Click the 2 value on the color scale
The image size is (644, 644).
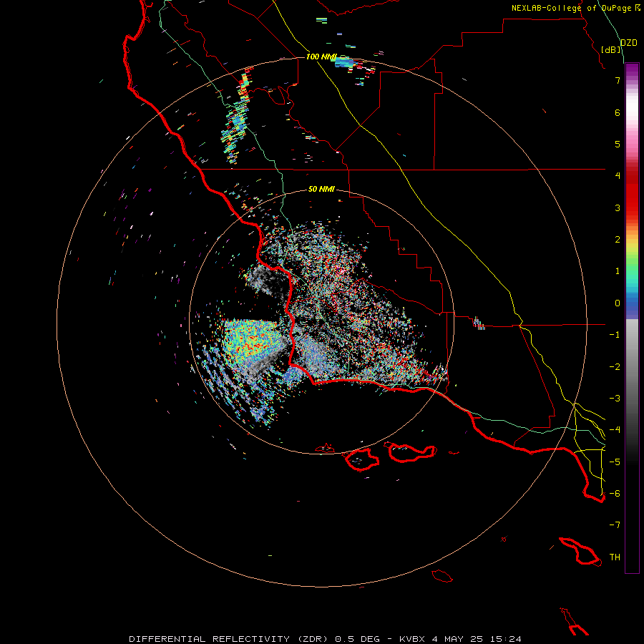tap(618, 240)
